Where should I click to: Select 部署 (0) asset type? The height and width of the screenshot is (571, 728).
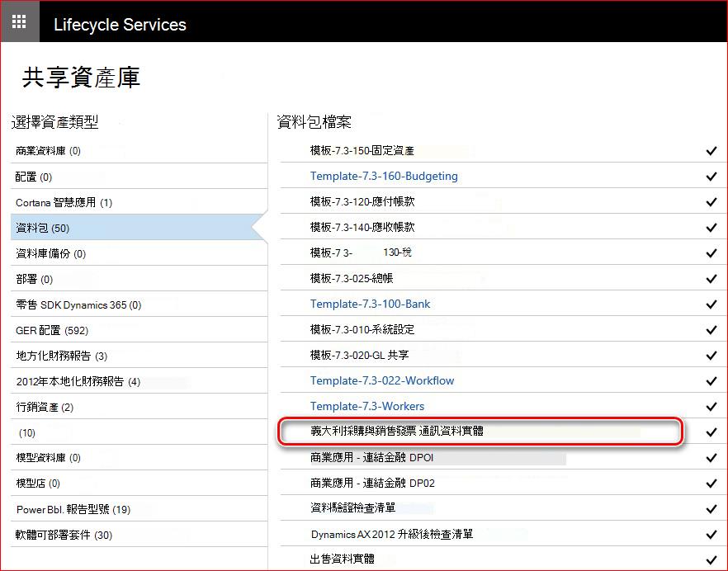[139, 279]
